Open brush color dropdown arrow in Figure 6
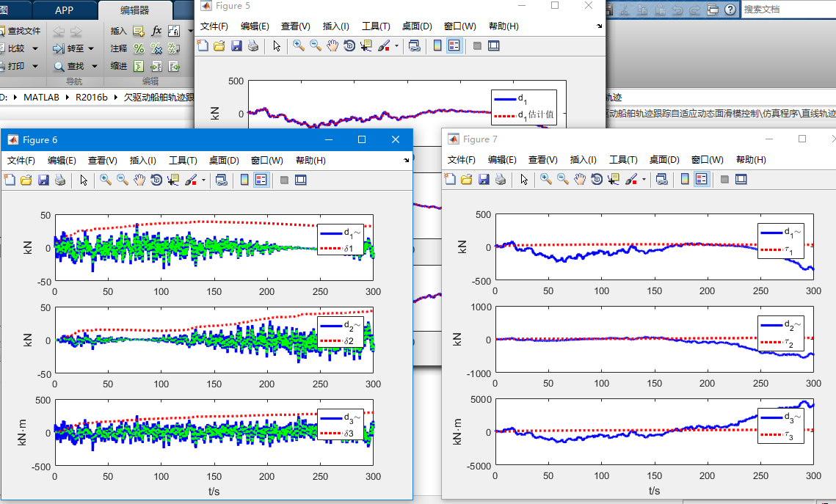Image resolution: width=836 pixels, height=504 pixels. [x=203, y=180]
